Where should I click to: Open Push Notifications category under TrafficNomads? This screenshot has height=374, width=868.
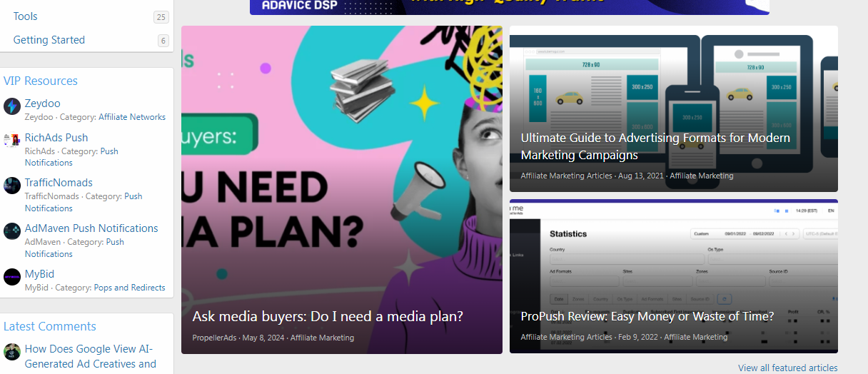pyautogui.click(x=84, y=203)
